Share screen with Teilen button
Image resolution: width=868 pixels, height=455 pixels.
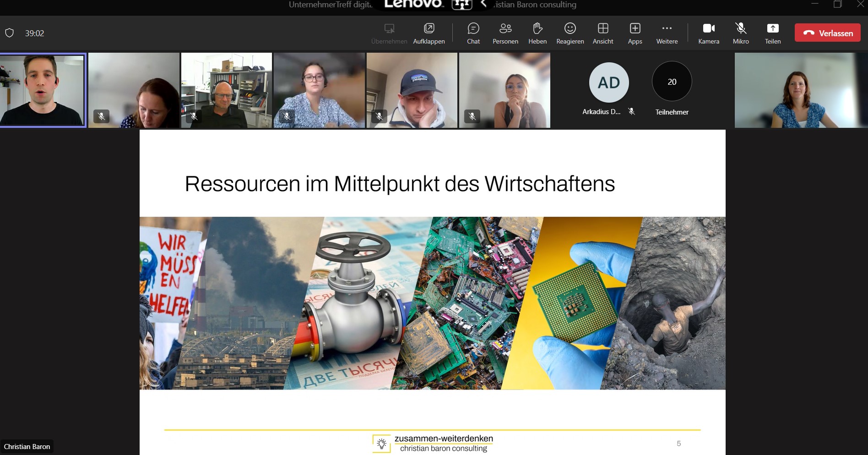tap(772, 33)
